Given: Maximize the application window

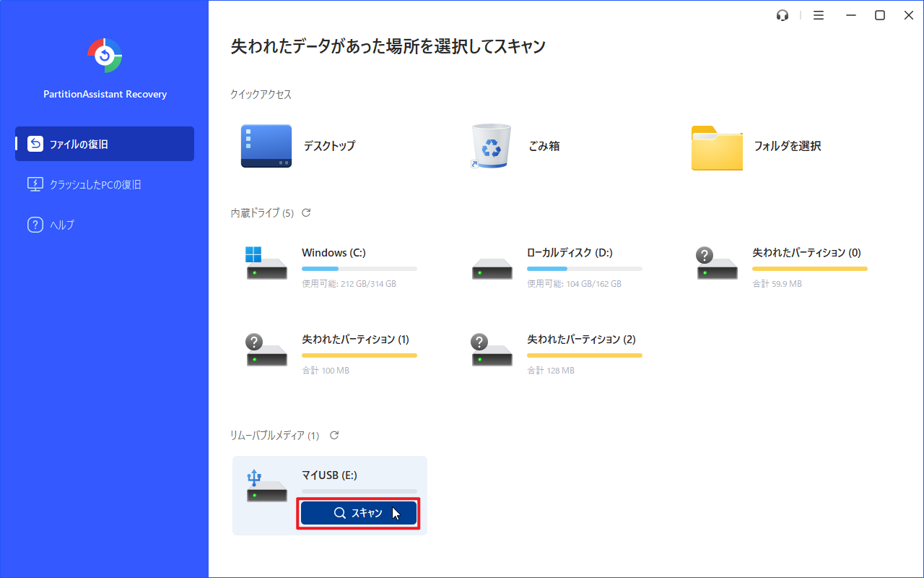Looking at the screenshot, I should pyautogui.click(x=880, y=15).
